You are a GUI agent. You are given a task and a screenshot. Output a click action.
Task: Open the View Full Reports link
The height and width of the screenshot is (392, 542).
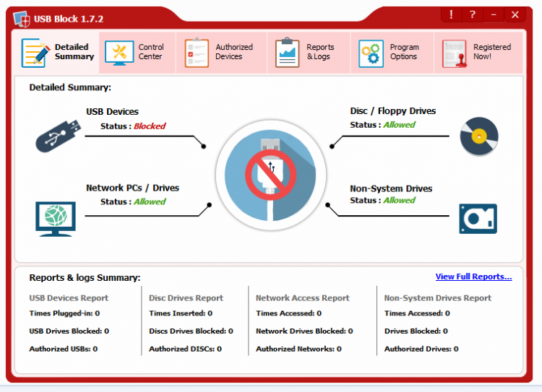473,276
